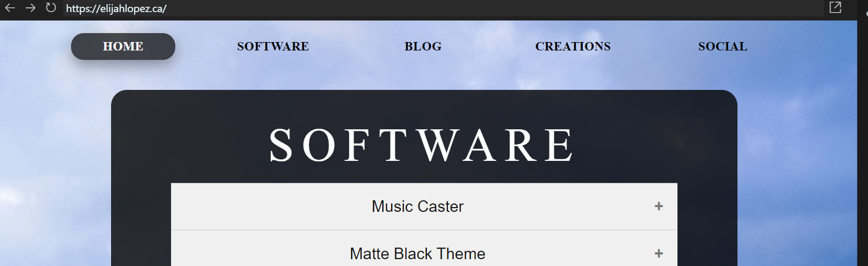Open the BLOG navigation item
Image resolution: width=868 pixels, height=266 pixels.
tap(423, 46)
